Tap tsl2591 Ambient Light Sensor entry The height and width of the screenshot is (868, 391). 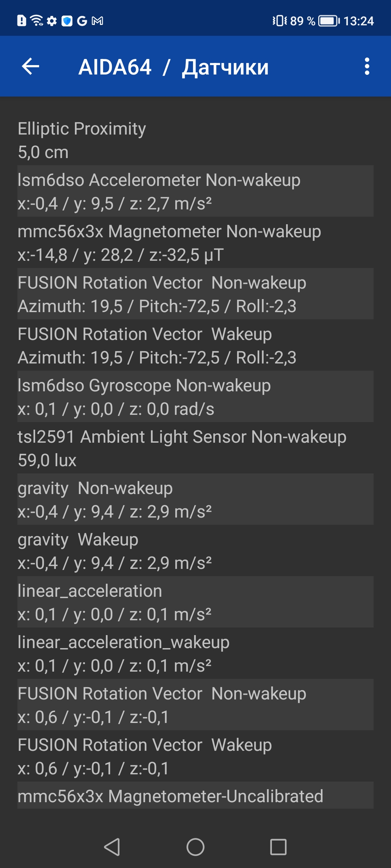tap(195, 448)
